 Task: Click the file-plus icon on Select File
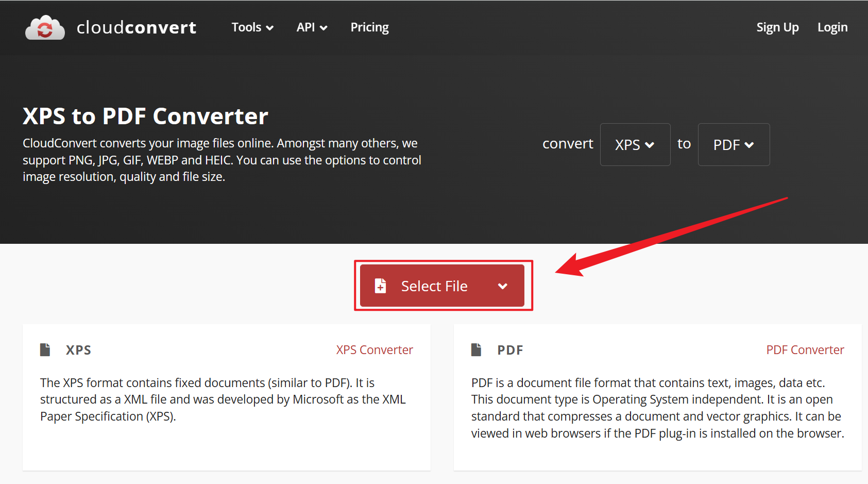380,286
